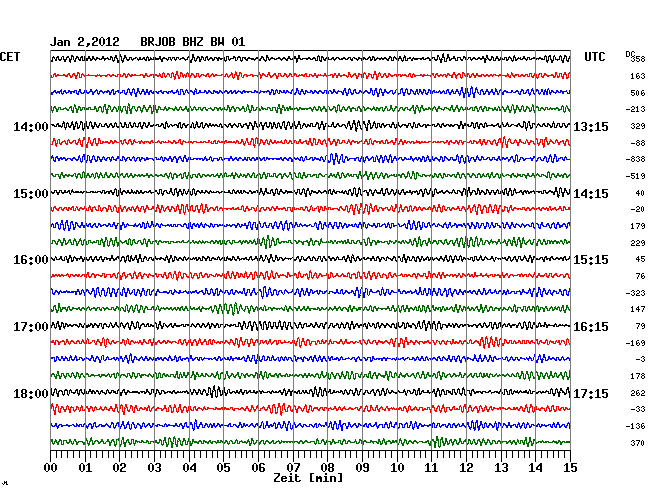The image size is (650, 494).
Task: Click the 17:15 UTC time label
Action: click(x=591, y=393)
